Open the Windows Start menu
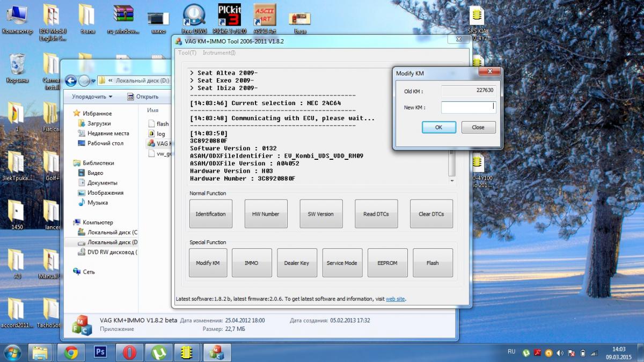This screenshot has width=644, height=362. click(12, 352)
